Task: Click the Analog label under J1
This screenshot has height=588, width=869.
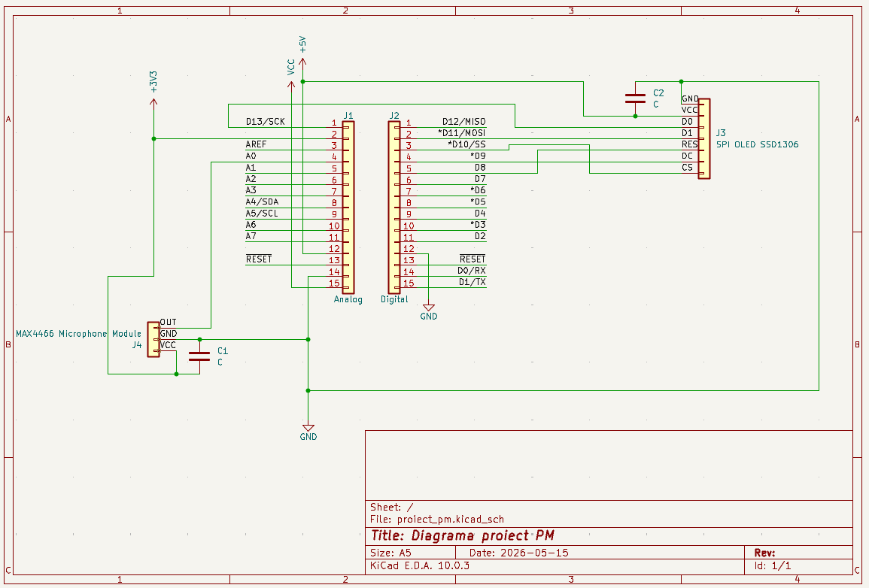Action: point(348,299)
